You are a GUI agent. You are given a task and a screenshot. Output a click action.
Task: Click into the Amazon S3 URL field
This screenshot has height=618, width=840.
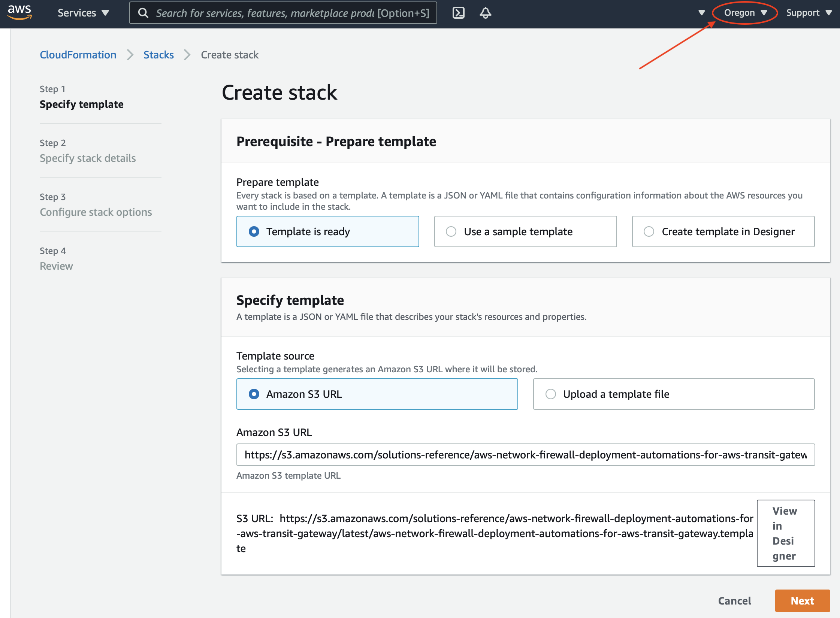tap(525, 455)
